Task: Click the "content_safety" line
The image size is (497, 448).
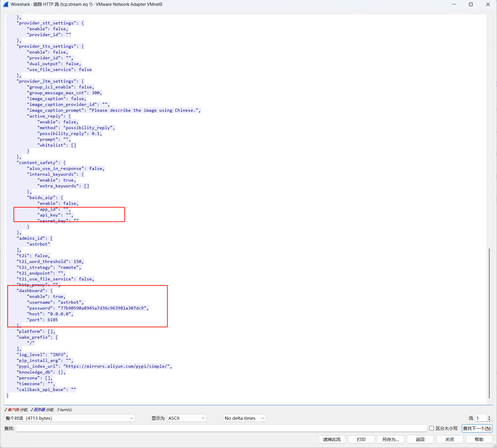Action: pyautogui.click(x=41, y=163)
